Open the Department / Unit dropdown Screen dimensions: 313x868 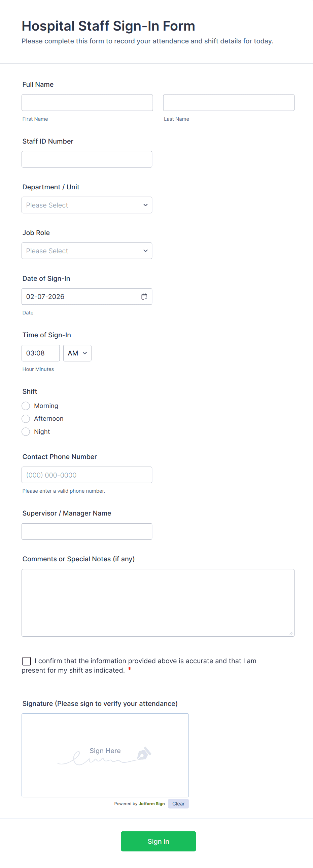pos(87,205)
